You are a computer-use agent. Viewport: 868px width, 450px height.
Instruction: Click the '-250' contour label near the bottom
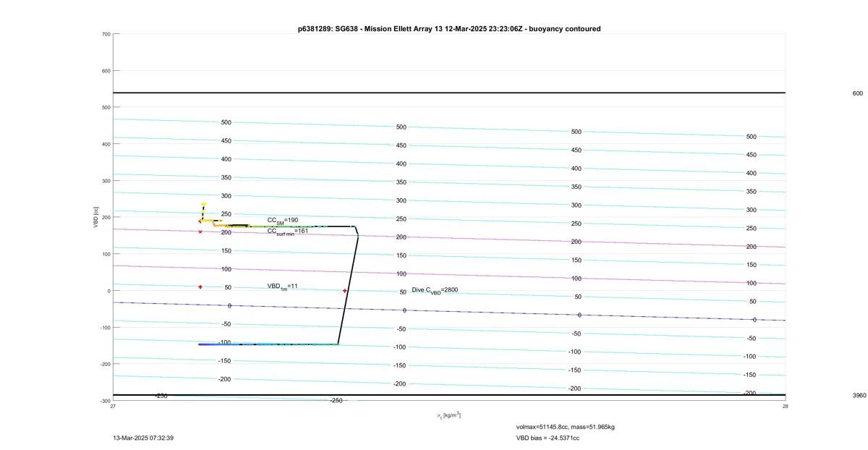coord(336,400)
